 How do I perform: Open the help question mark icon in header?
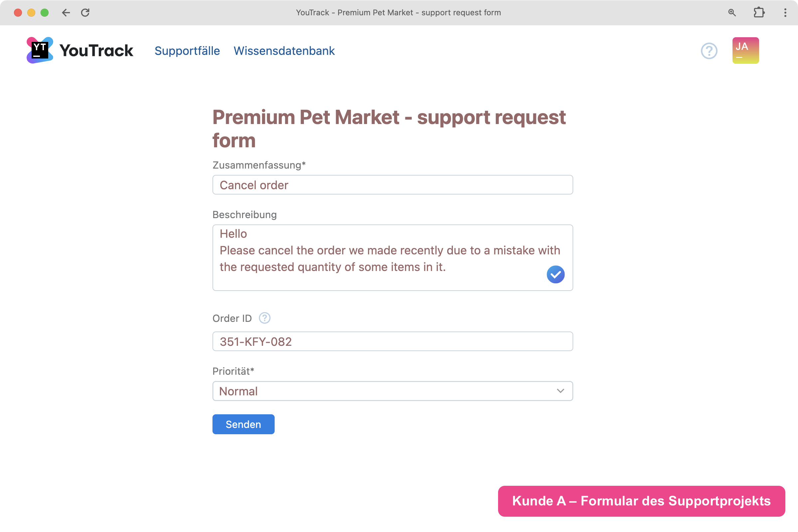click(709, 51)
